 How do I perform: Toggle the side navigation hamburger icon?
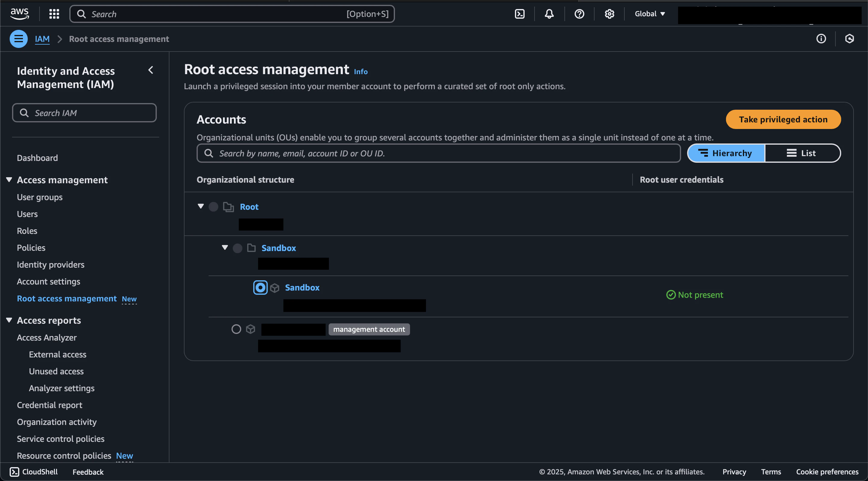pyautogui.click(x=18, y=39)
